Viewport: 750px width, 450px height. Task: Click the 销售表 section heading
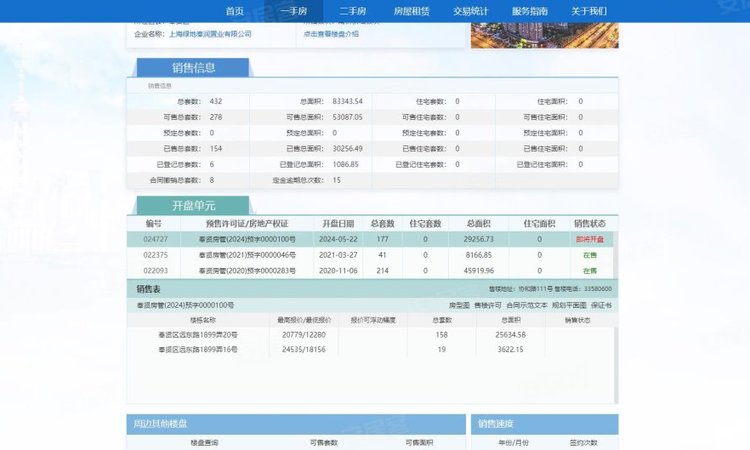pyautogui.click(x=148, y=289)
